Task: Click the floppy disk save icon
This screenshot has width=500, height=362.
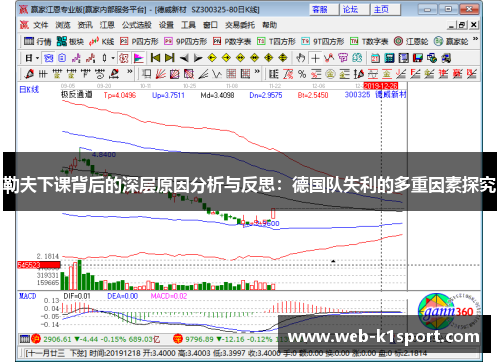Action: (x=418, y=58)
